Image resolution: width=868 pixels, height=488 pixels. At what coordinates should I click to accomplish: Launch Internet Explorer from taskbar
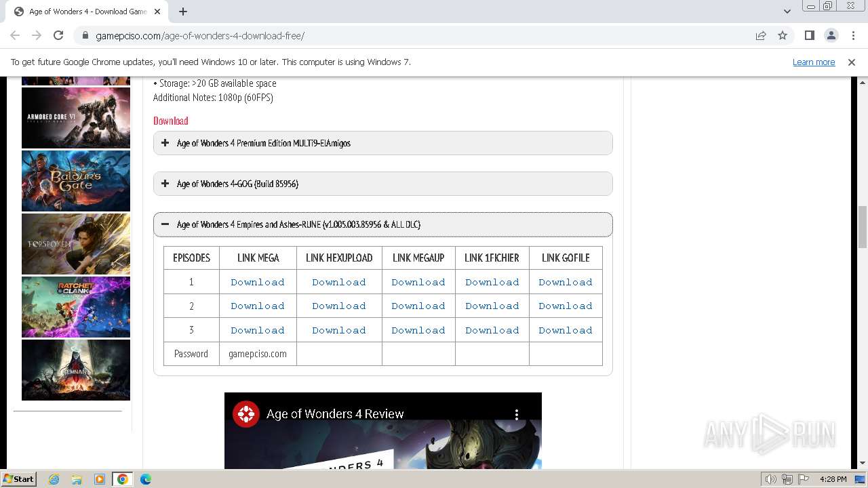(54, 479)
